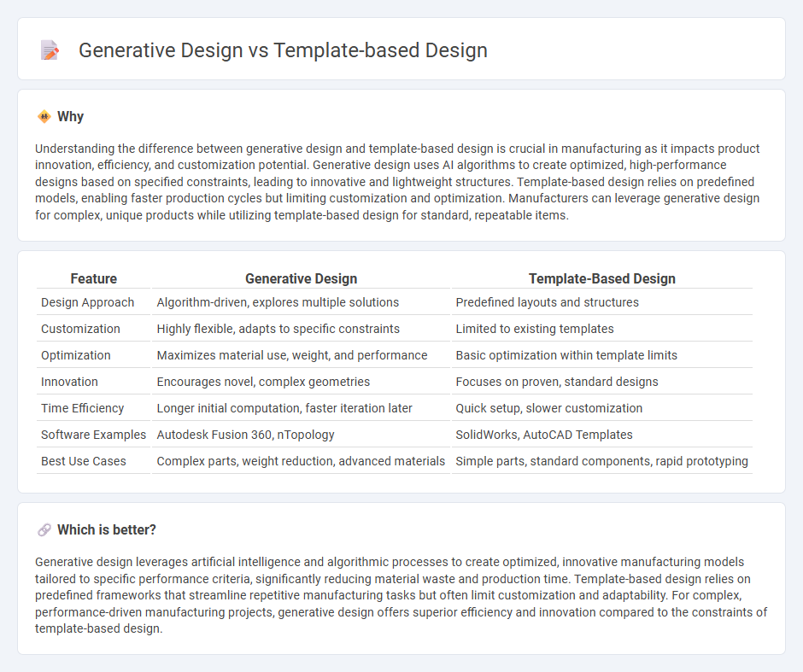Click the Quick setup, slower customization cell

click(x=549, y=408)
